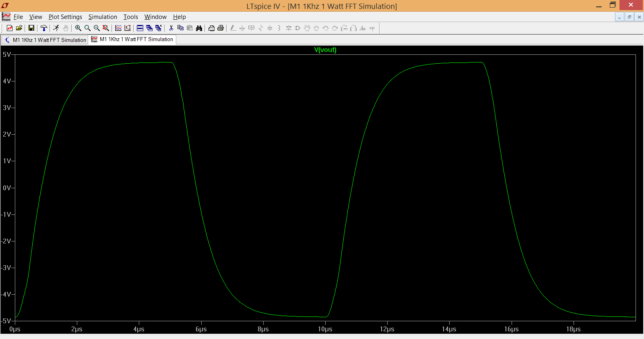Screen dimensions: 644x339
Task: Open the Window menu
Action: 155,17
